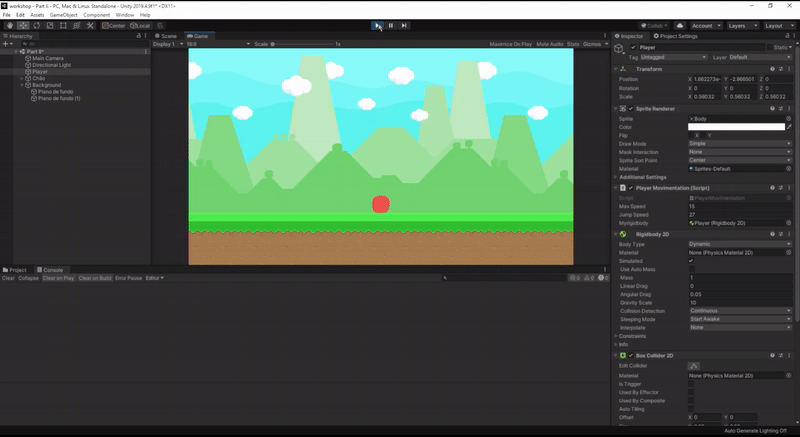This screenshot has height=437, width=800.
Task: Select the Move tool
Action: point(22,25)
